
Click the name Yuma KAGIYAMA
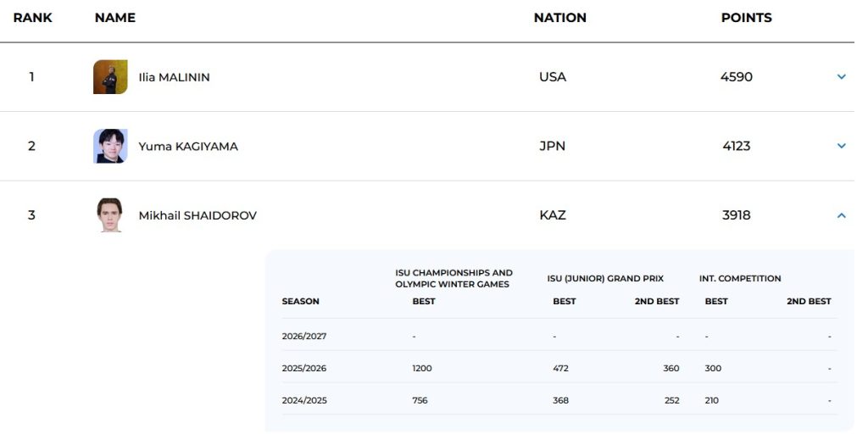coord(188,147)
